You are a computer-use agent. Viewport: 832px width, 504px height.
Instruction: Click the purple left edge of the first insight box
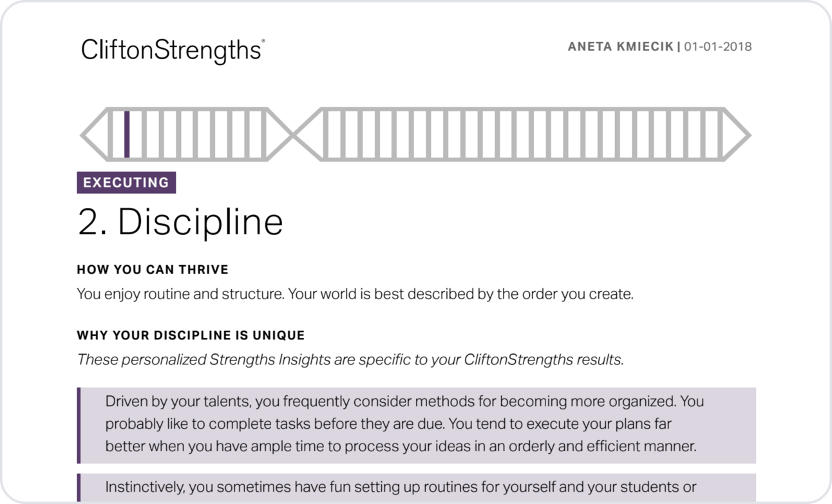coord(79,425)
